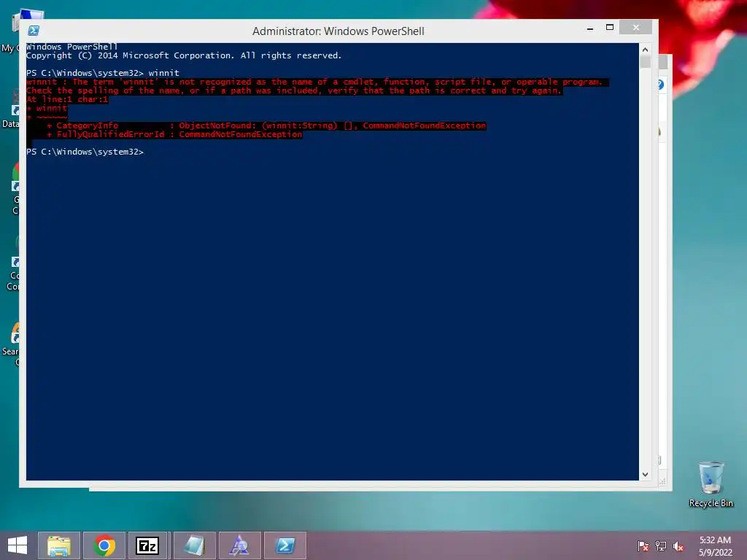Open the Windows Start button
This screenshot has height=560, width=747.
point(18,545)
